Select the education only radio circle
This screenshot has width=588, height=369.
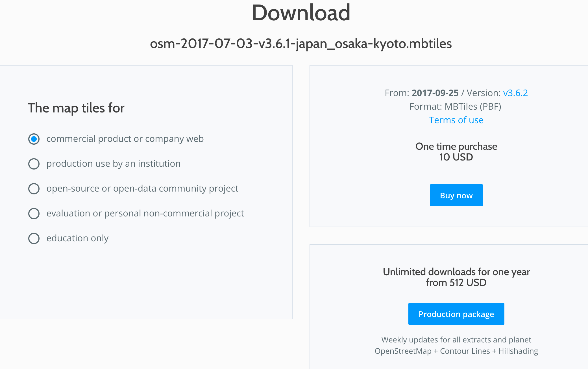(x=34, y=238)
